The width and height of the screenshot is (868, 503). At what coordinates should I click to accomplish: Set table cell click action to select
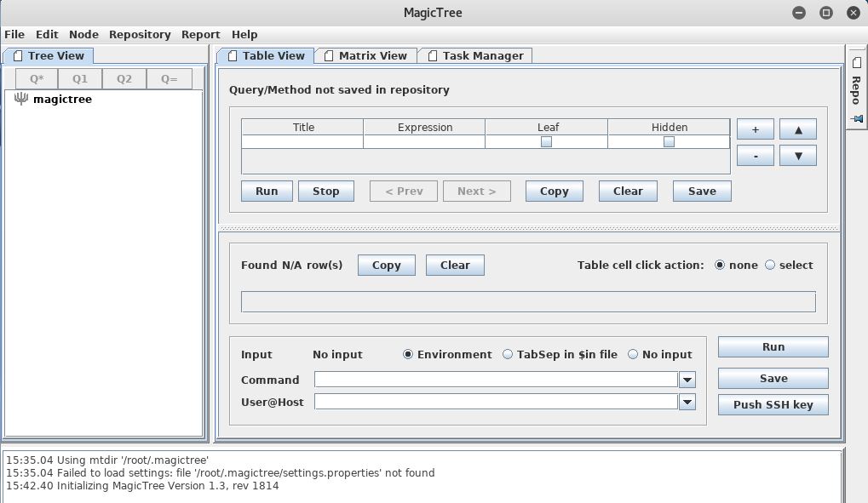coord(770,265)
